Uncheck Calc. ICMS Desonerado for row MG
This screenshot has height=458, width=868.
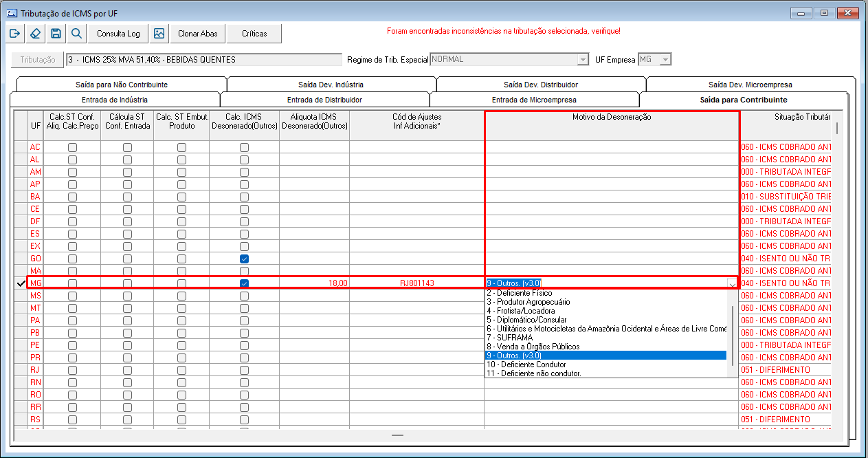click(x=244, y=283)
